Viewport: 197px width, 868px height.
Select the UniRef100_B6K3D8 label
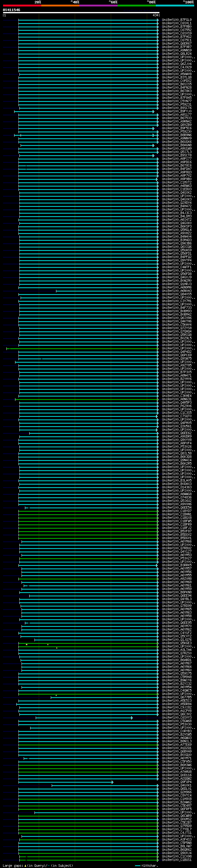[176, 457]
